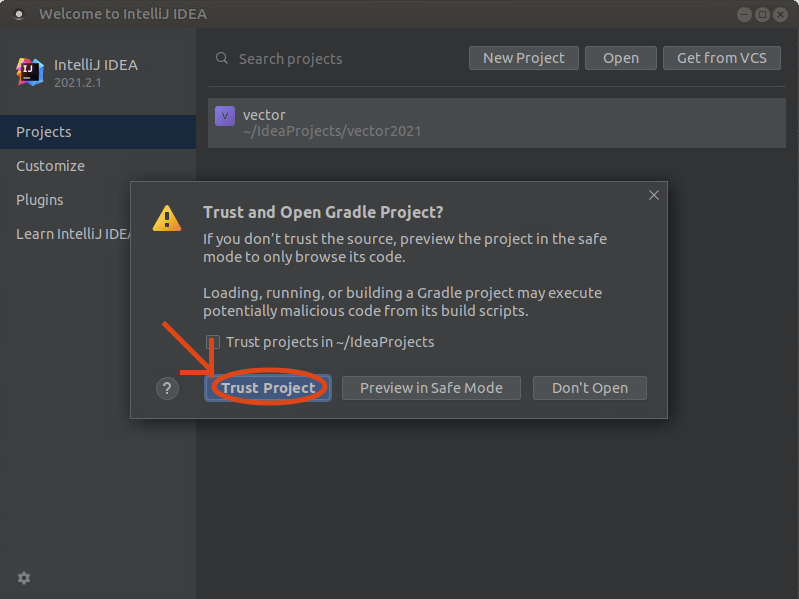Screen dimensions: 799x599
Task: Select the Projects sidebar tab
Action: pyautogui.click(x=98, y=132)
